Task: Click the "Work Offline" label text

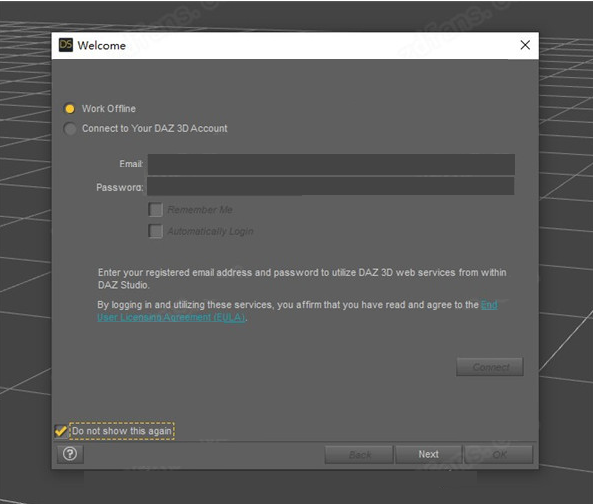Action: (x=109, y=109)
